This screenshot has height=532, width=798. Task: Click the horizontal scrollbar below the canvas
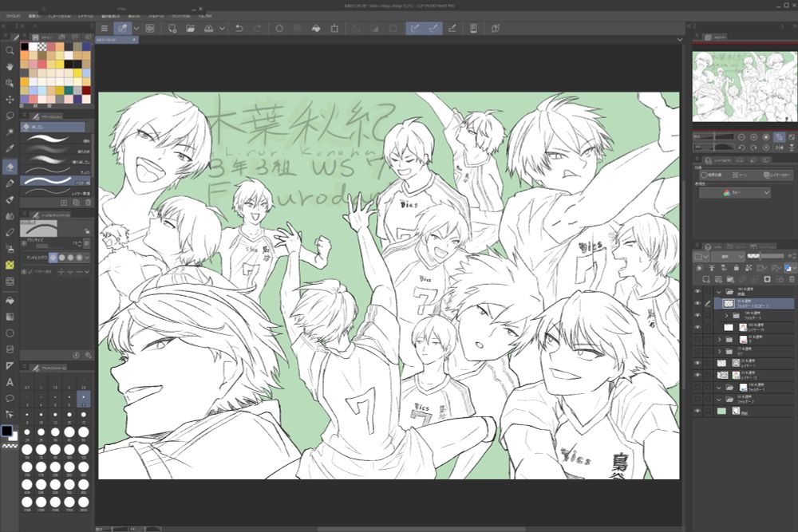[x=421, y=529]
